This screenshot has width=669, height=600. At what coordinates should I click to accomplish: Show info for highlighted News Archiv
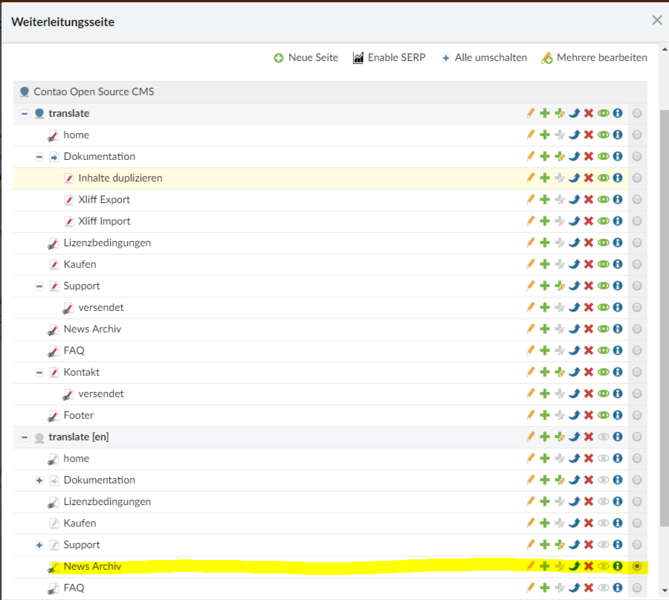pos(618,566)
